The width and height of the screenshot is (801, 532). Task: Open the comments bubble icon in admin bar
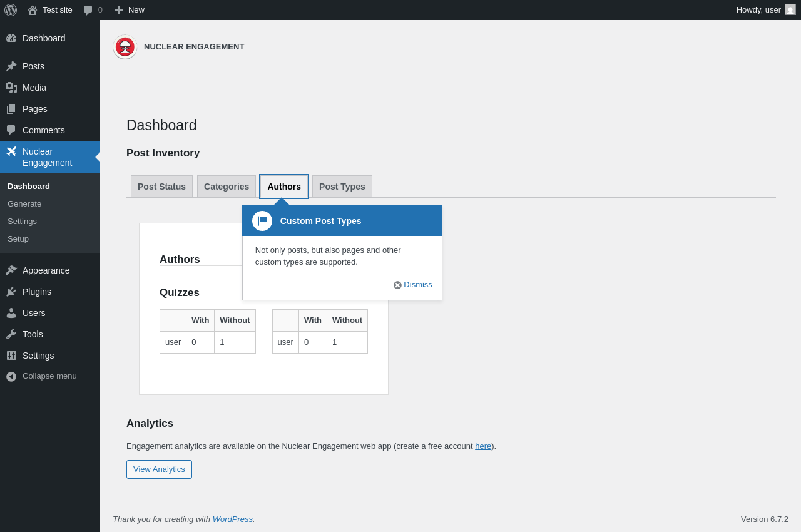click(88, 10)
